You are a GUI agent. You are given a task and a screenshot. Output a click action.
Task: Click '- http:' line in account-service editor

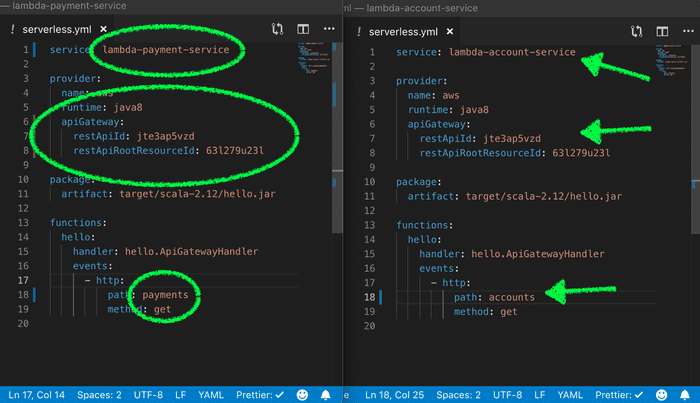[450, 283]
